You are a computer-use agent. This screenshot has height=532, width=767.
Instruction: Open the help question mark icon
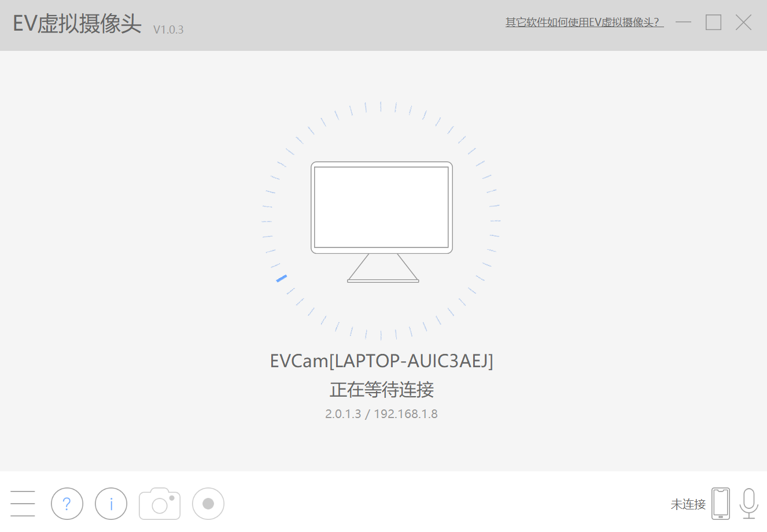67,504
